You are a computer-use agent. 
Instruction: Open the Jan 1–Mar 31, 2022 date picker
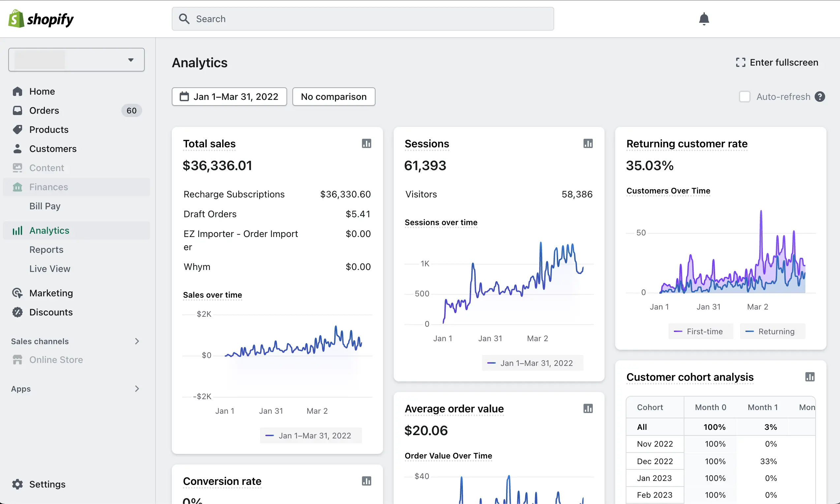[x=229, y=97]
